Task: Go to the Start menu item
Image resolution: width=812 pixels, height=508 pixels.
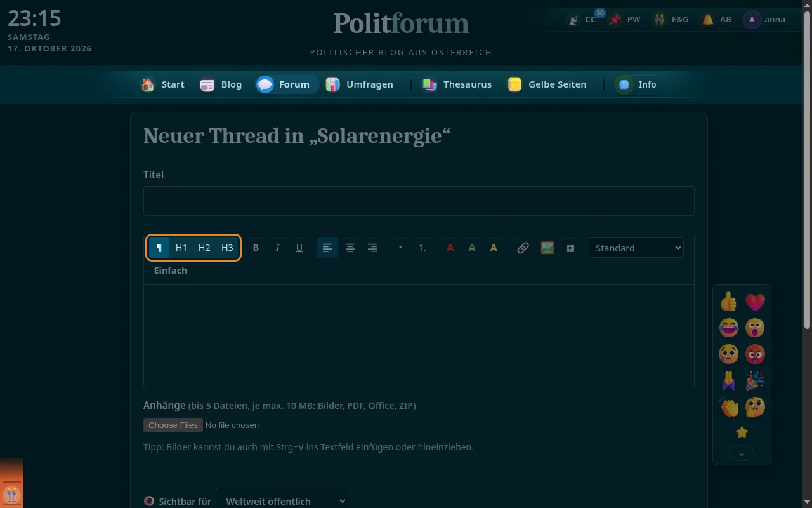Action: point(162,84)
